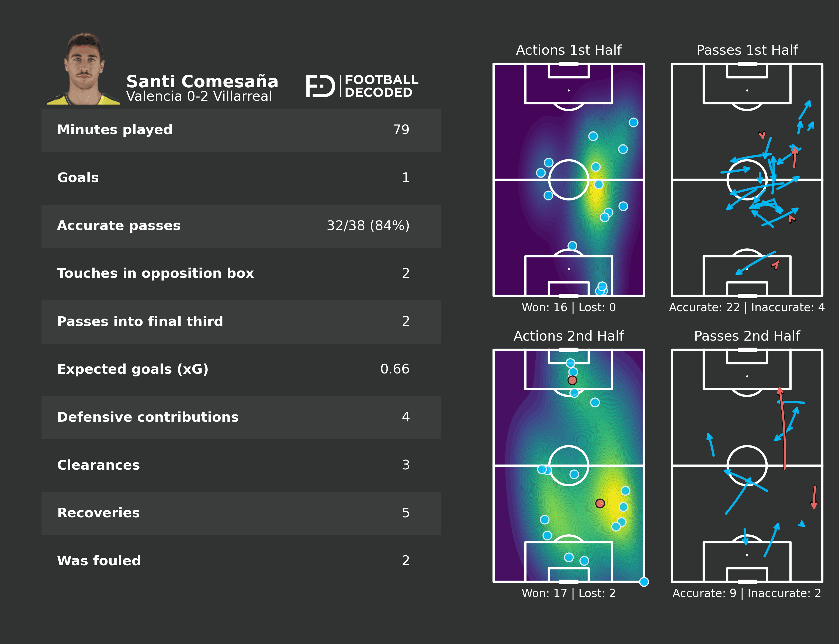This screenshot has height=644, width=839.
Task: Click the blue action dot on the first-half penalty arc
Action: point(572,246)
